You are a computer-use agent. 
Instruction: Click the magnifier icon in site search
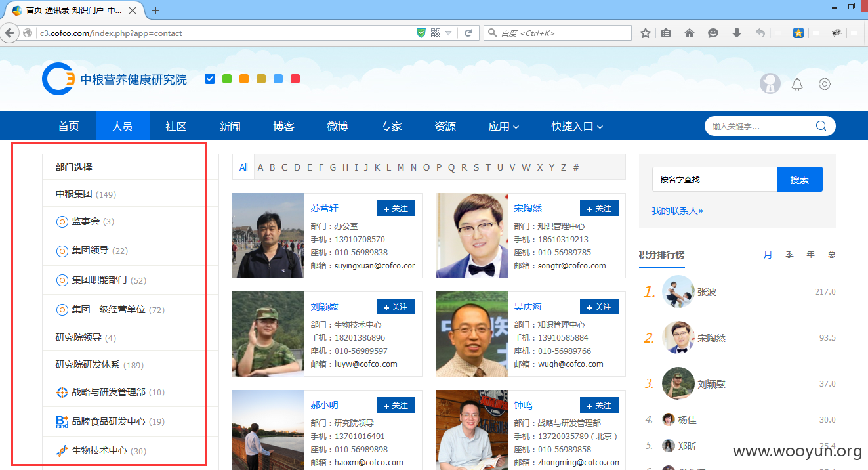click(821, 126)
